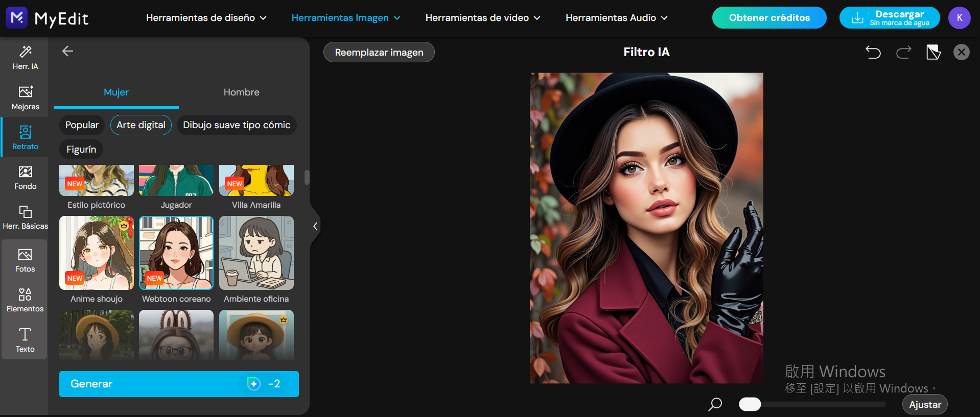Switch to the Hombre tab
Viewport: 980px width, 417px height.
click(x=242, y=92)
